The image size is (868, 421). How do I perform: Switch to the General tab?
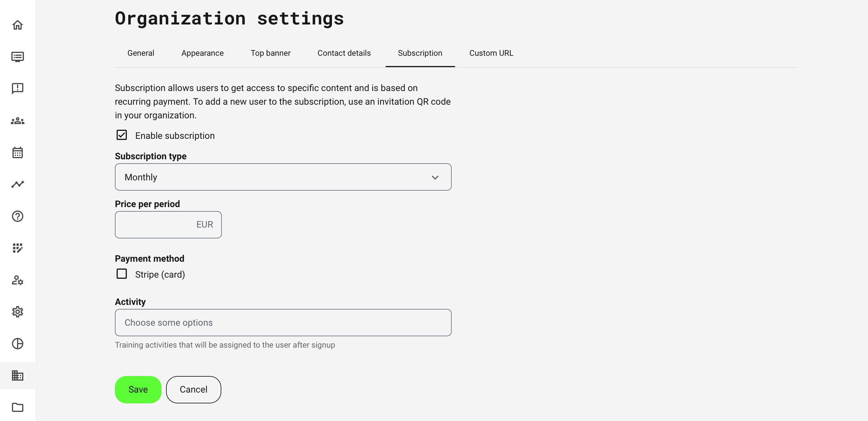pyautogui.click(x=140, y=53)
